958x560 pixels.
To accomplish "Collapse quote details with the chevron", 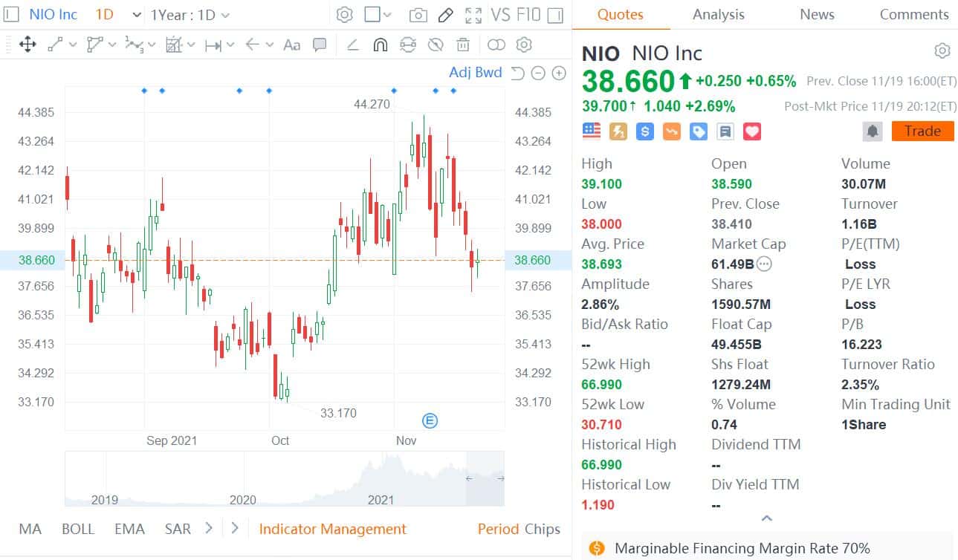I will click(766, 518).
